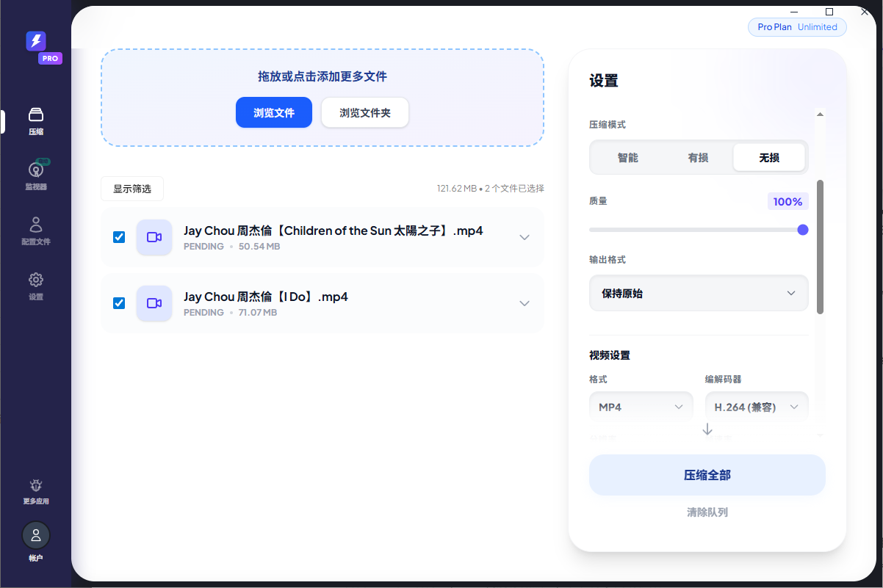Viewport: 883px width, 588px height.
Task: Click the 121.62 MB 2个文件已选择 summary
Action: tap(491, 189)
